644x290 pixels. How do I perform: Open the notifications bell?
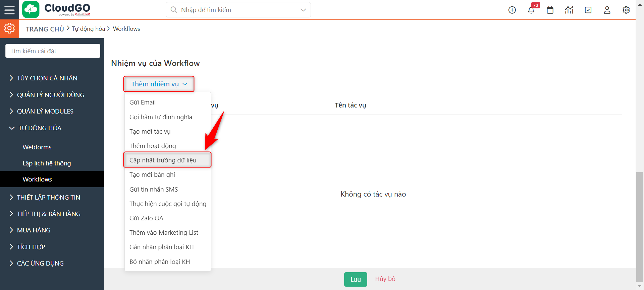(531, 10)
